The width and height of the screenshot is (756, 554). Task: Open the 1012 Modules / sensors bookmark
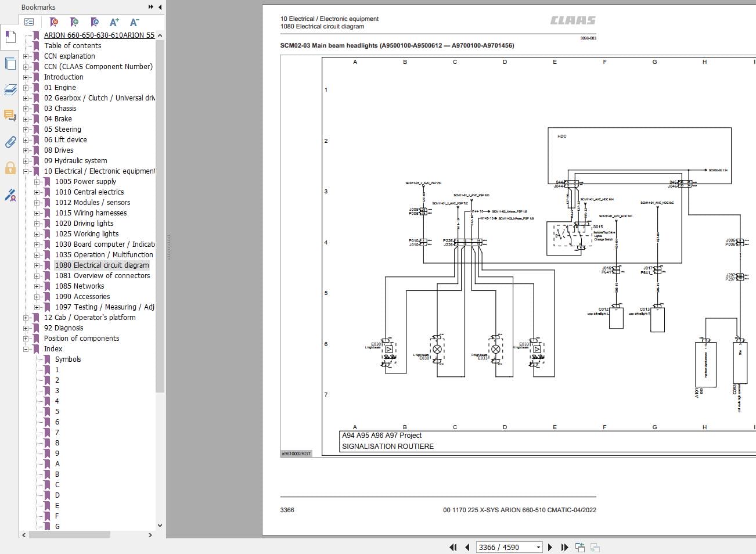coord(93,203)
